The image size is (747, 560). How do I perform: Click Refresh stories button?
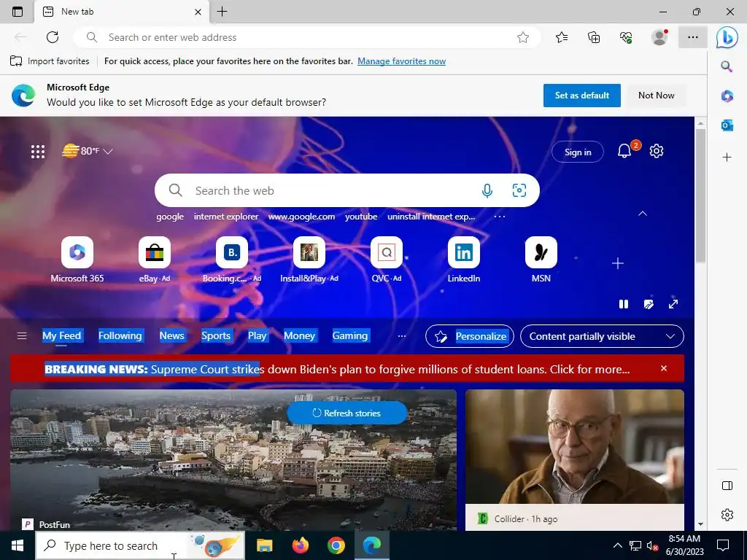347,413
